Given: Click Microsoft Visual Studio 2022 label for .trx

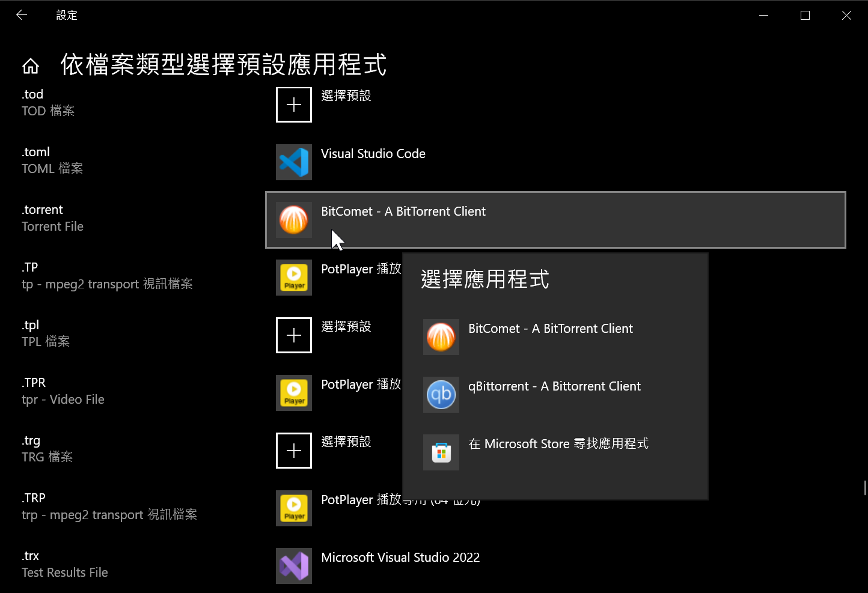Looking at the screenshot, I should [x=400, y=558].
